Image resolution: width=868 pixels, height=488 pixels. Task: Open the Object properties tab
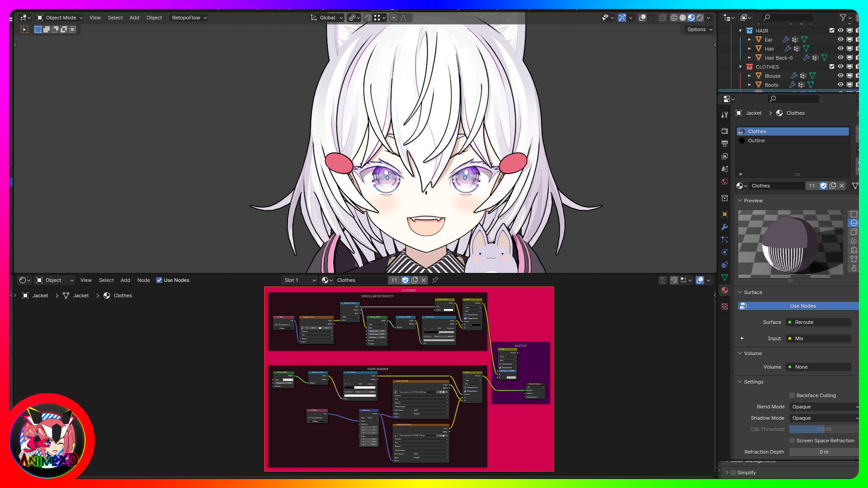[725, 214]
